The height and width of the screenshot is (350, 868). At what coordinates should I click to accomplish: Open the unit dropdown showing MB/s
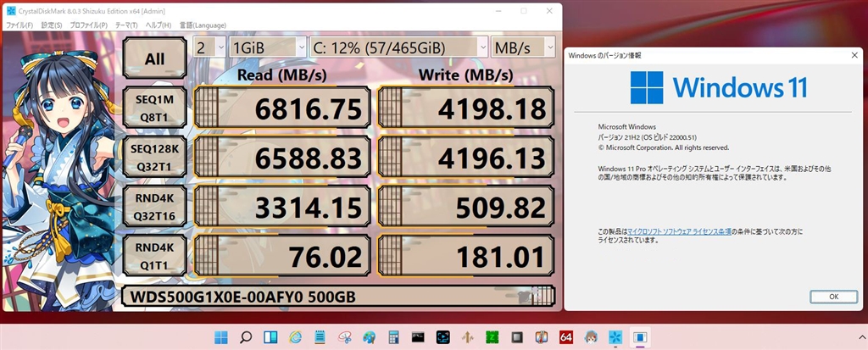pos(523,47)
